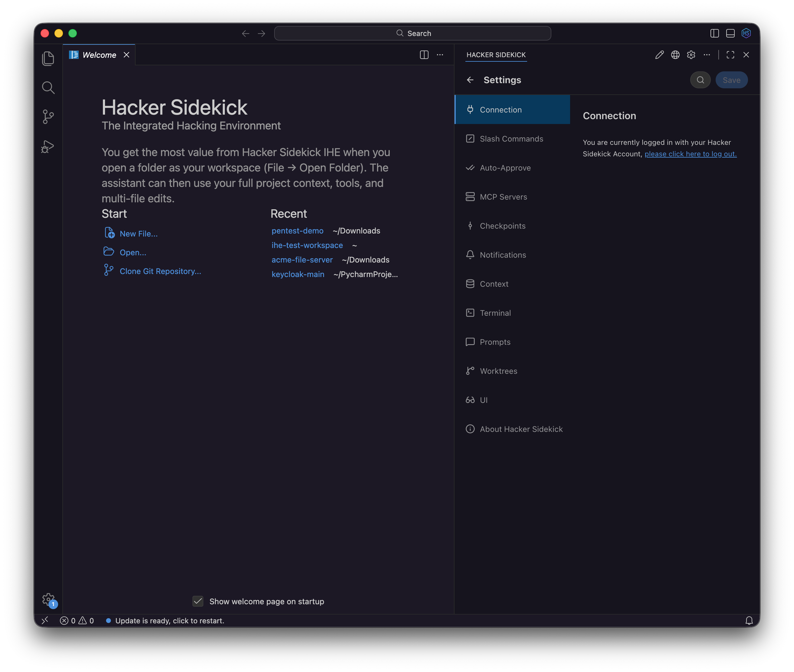Viewport: 794px width, 672px height.
Task: Click the settings search magnifier button
Action: point(700,80)
